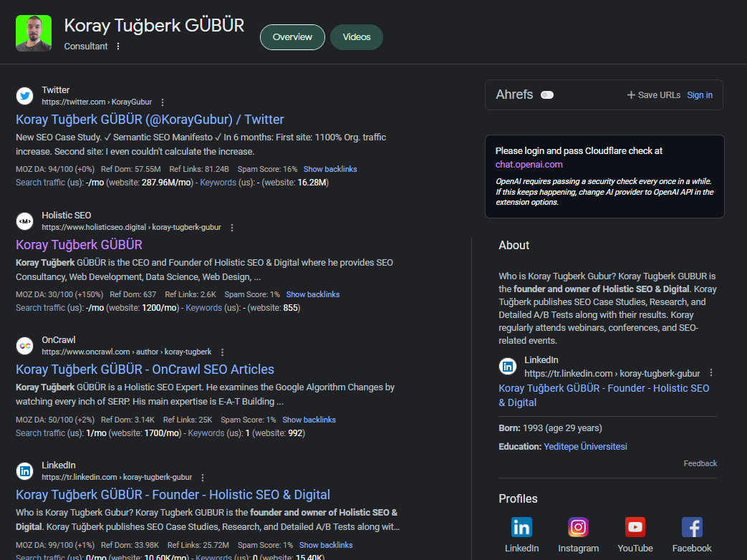The image size is (747, 560).
Task: Click the LinkedIn favicon in main results
Action: pos(25,471)
